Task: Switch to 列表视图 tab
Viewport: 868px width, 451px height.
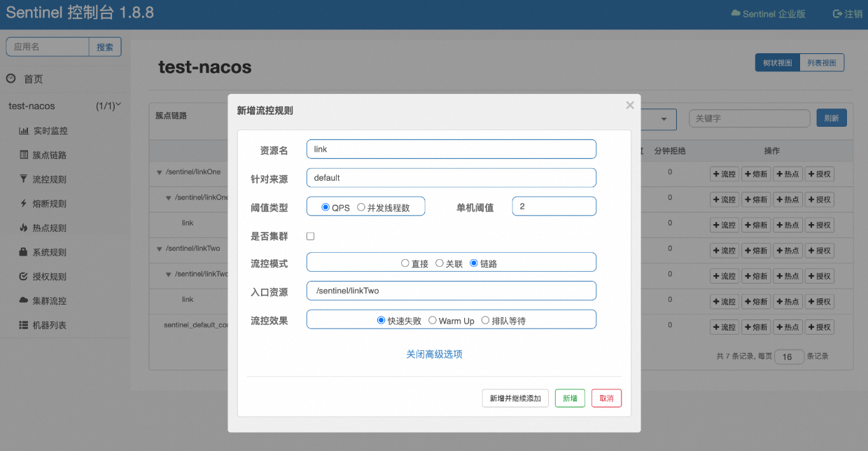Action: point(822,63)
